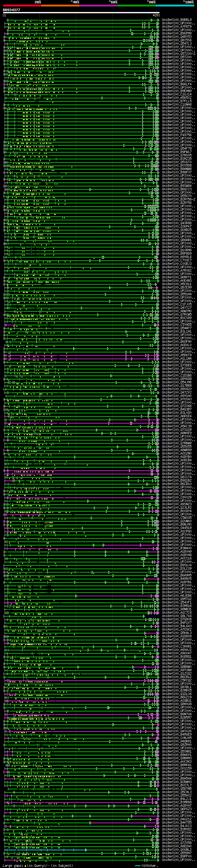Click the query name BB934377

pyautogui.click(x=11, y=10)
